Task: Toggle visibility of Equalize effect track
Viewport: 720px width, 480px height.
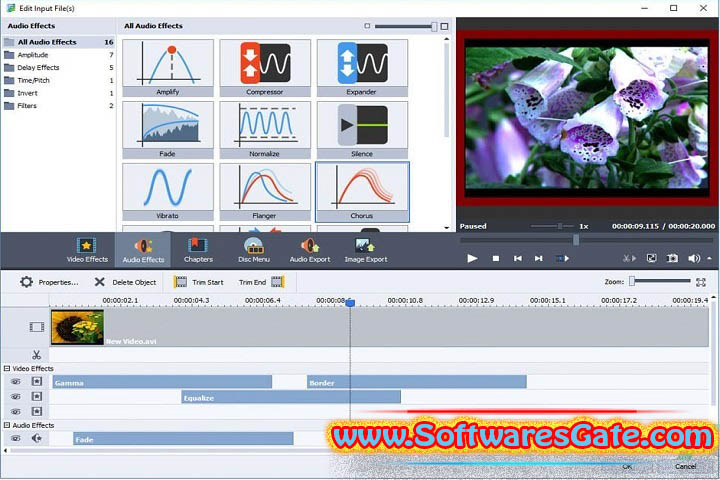Action: click(x=16, y=396)
